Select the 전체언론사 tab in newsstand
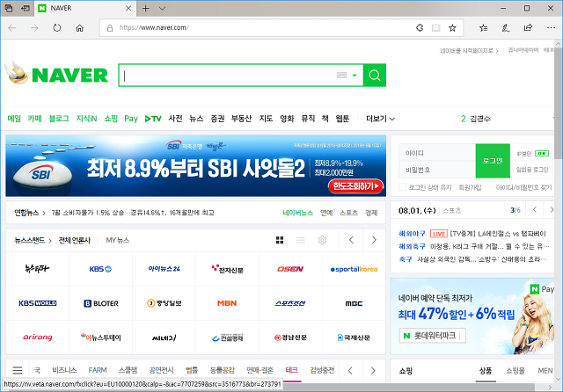This screenshot has width=563, height=392. pos(74,240)
